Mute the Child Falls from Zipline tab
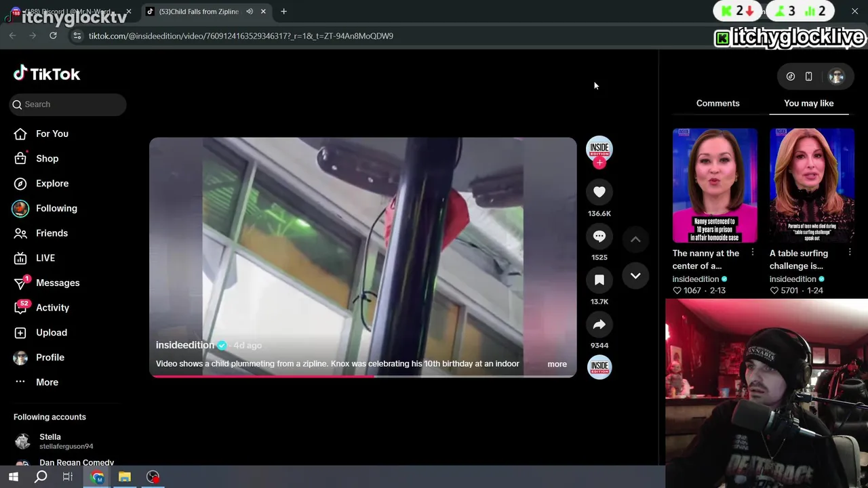The image size is (868, 488). tap(250, 12)
